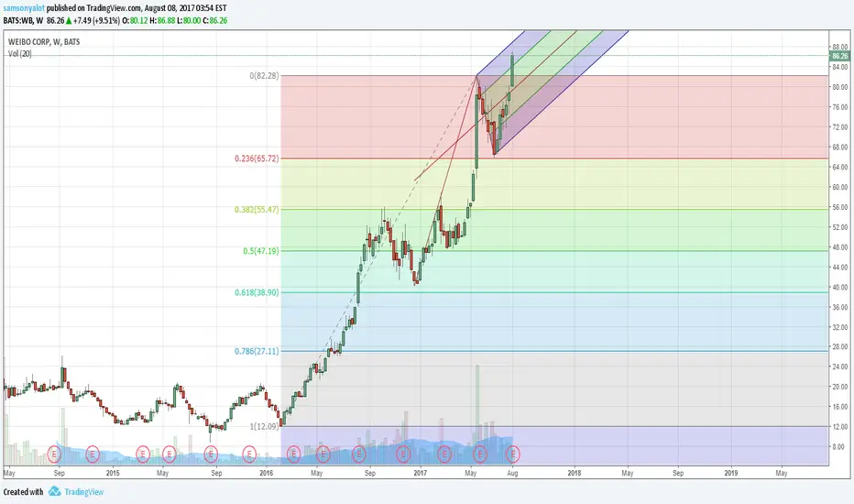The width and height of the screenshot is (854, 504).
Task: Click the Aug label on time axis
Action: (512, 473)
